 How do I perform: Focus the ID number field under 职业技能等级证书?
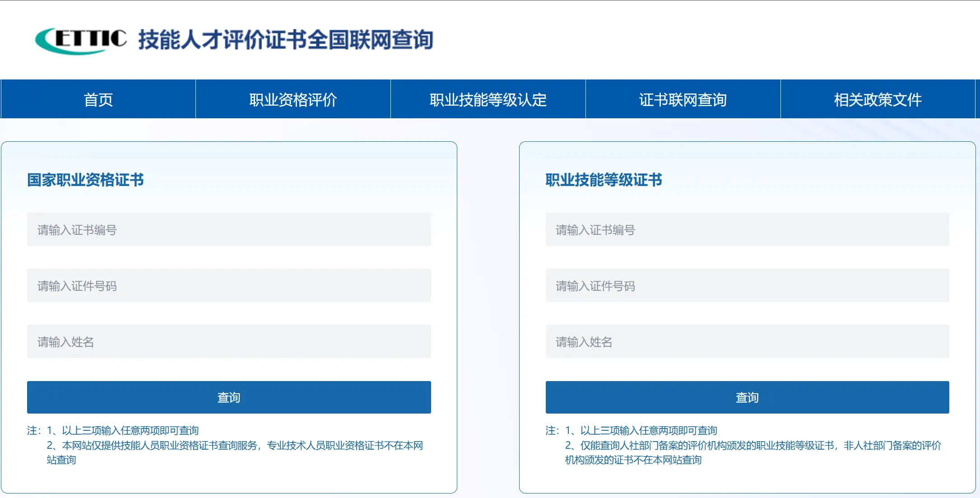coord(747,285)
